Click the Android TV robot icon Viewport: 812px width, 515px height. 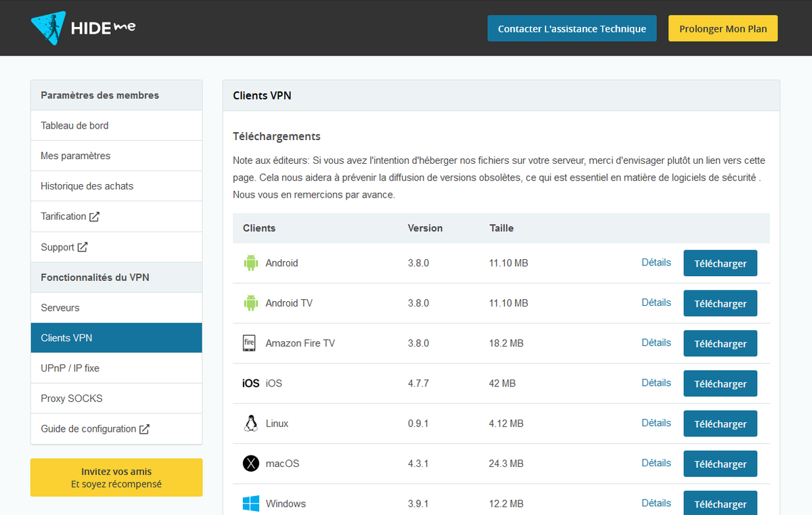(x=251, y=303)
